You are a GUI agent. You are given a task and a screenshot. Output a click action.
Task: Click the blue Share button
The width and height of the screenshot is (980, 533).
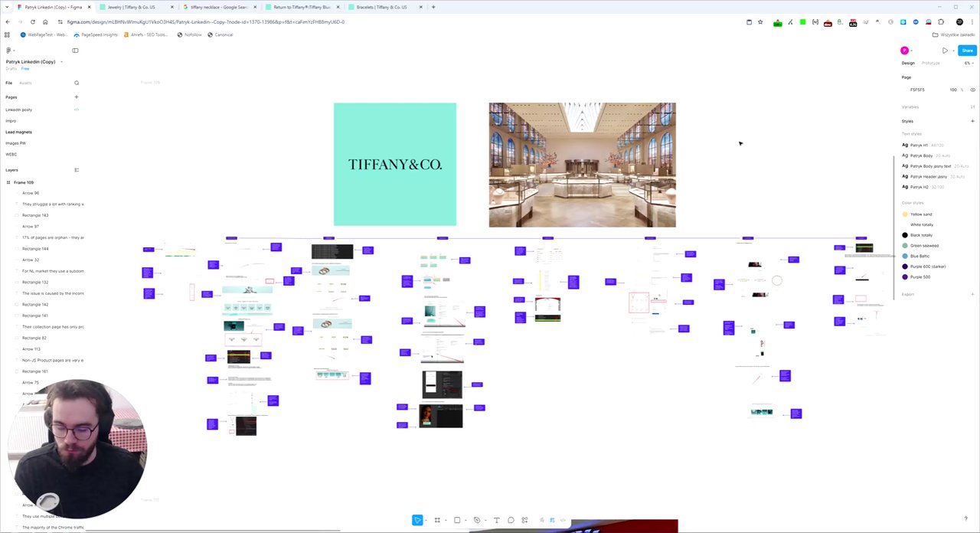tap(968, 51)
